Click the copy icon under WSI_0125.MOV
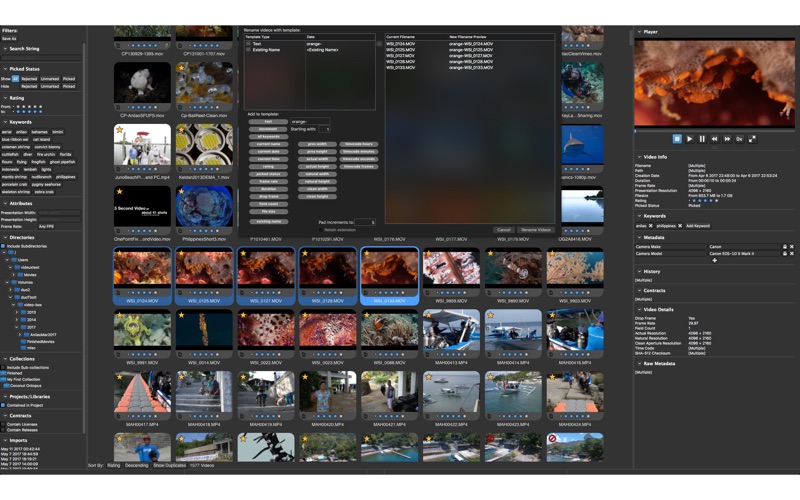The height and width of the screenshot is (500, 800). pos(180,293)
